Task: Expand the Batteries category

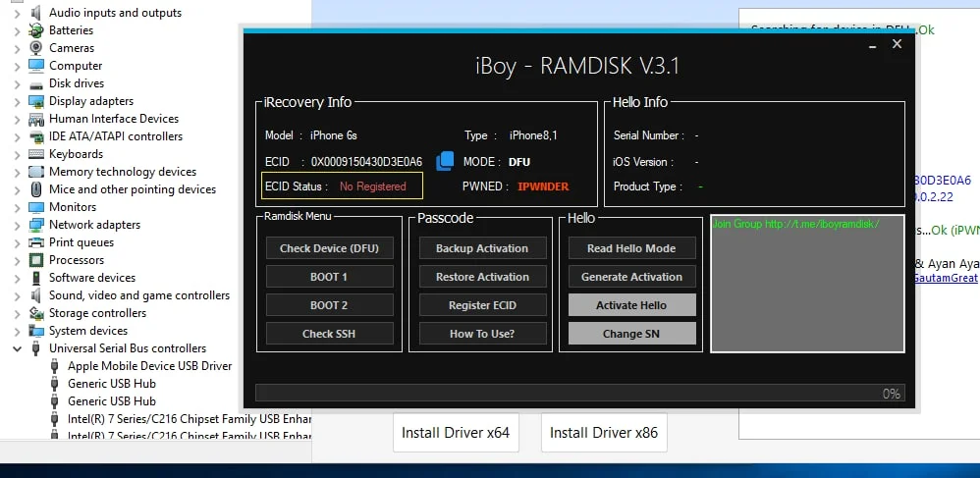Action: [17, 30]
